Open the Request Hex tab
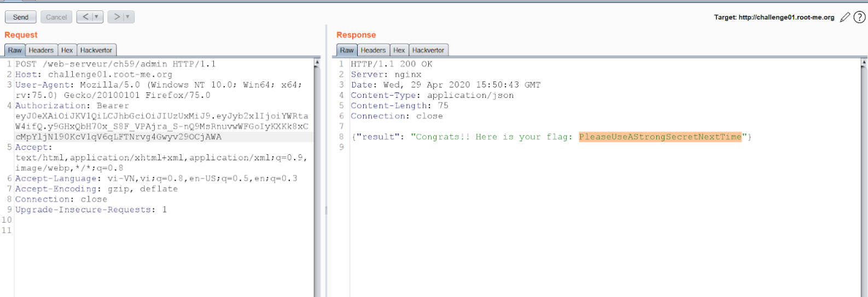The width and height of the screenshot is (868, 297). click(x=67, y=50)
